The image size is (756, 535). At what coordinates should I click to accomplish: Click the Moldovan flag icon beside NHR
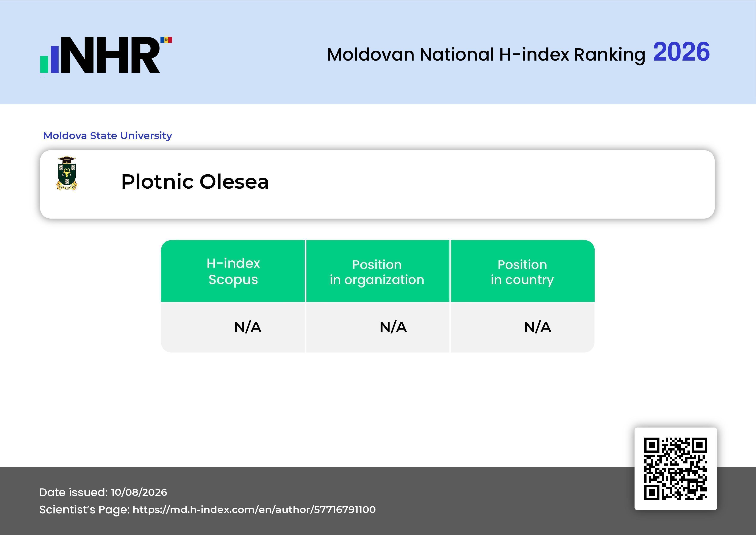tap(166, 40)
